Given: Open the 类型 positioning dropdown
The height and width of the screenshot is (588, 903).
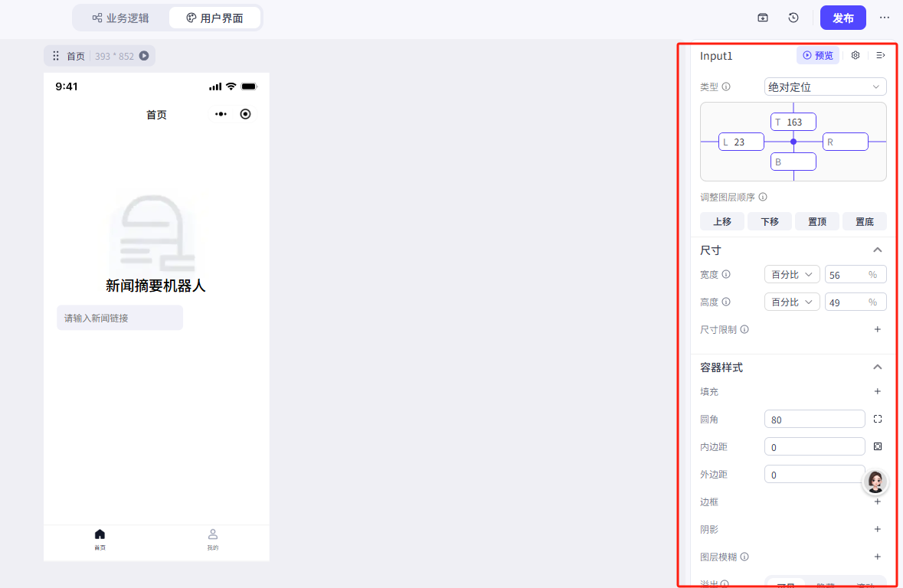Looking at the screenshot, I should point(825,87).
